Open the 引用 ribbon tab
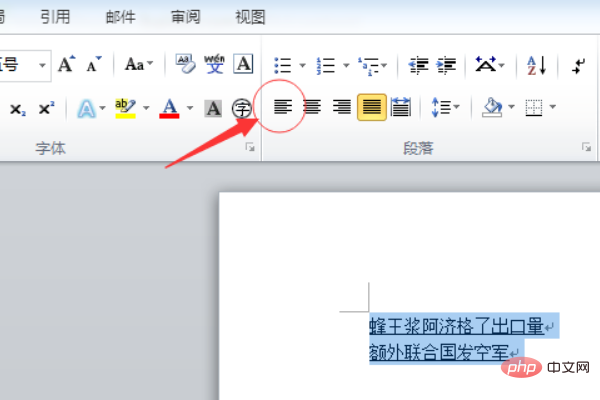Image resolution: width=600 pixels, height=400 pixels. 55,16
